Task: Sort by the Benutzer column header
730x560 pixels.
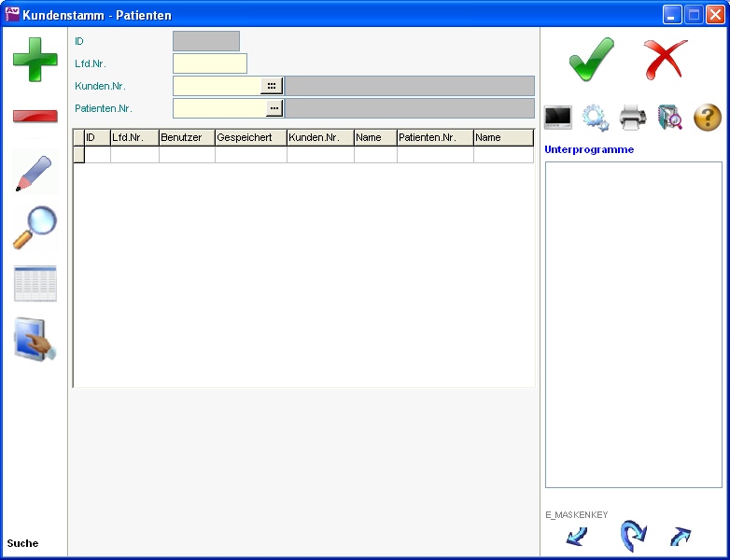Action: click(186, 138)
